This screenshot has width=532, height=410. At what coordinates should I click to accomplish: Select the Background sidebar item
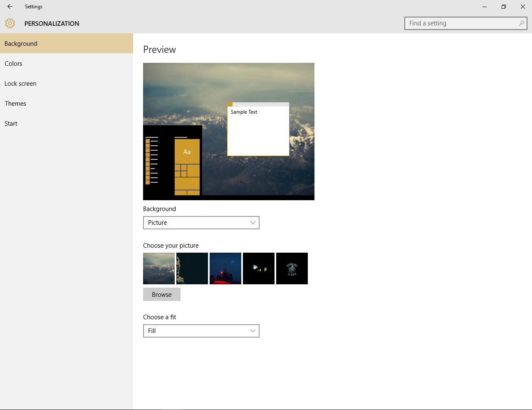coord(67,43)
